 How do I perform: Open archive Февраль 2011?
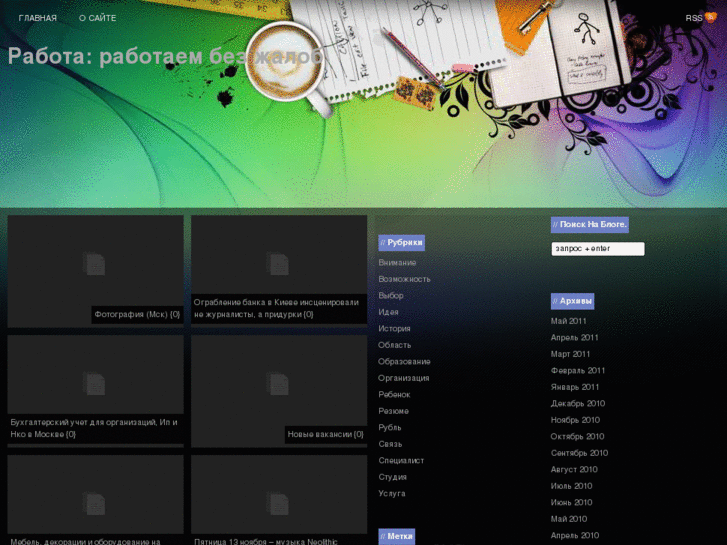578,371
